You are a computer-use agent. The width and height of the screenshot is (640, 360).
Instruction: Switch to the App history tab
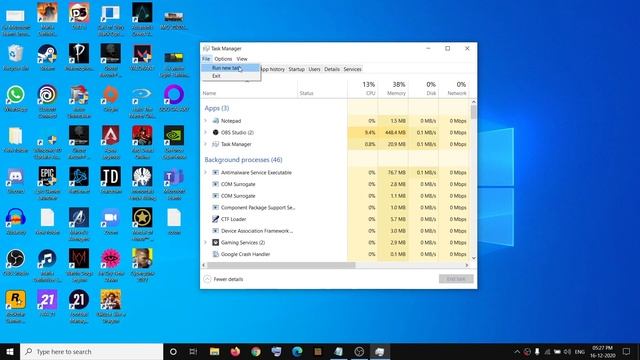pos(273,69)
